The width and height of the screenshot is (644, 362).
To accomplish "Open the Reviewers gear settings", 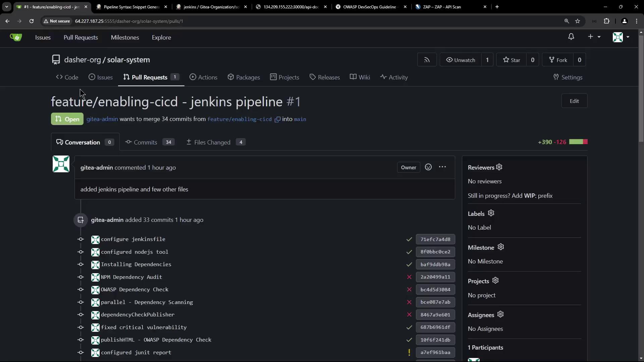I will 499,167.
